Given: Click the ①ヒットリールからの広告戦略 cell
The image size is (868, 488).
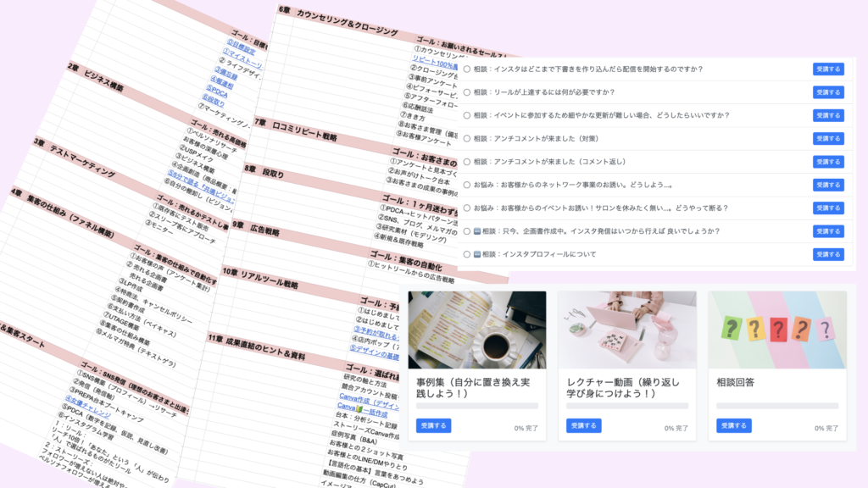Looking at the screenshot, I should click(413, 271).
